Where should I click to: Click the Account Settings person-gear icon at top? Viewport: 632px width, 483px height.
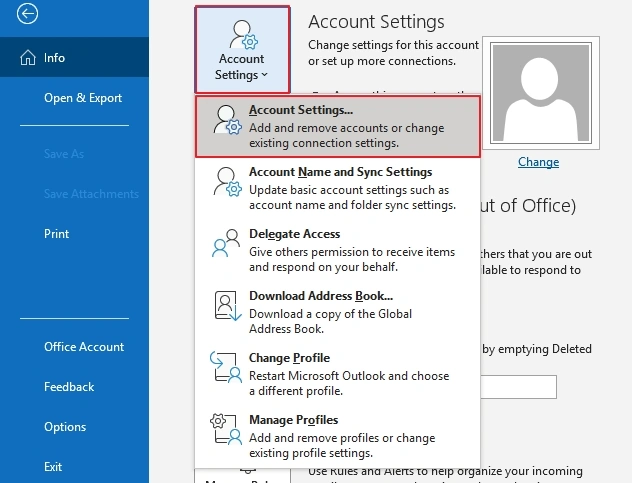244,35
